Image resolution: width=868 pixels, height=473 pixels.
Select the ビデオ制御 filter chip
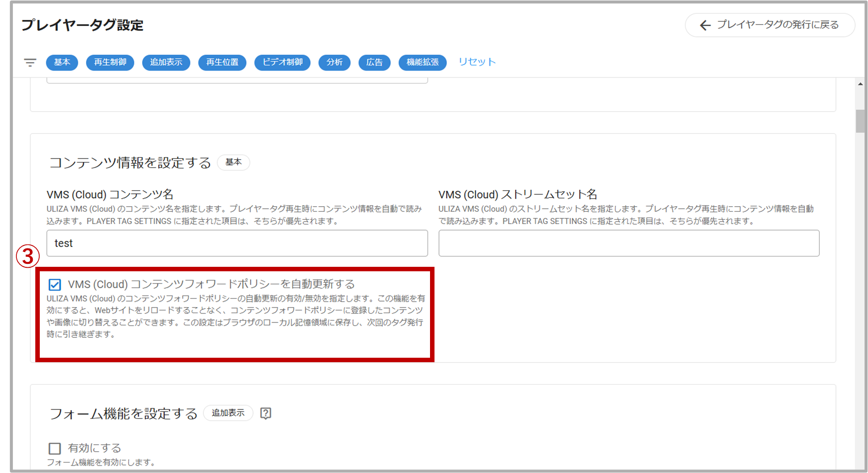(x=282, y=62)
